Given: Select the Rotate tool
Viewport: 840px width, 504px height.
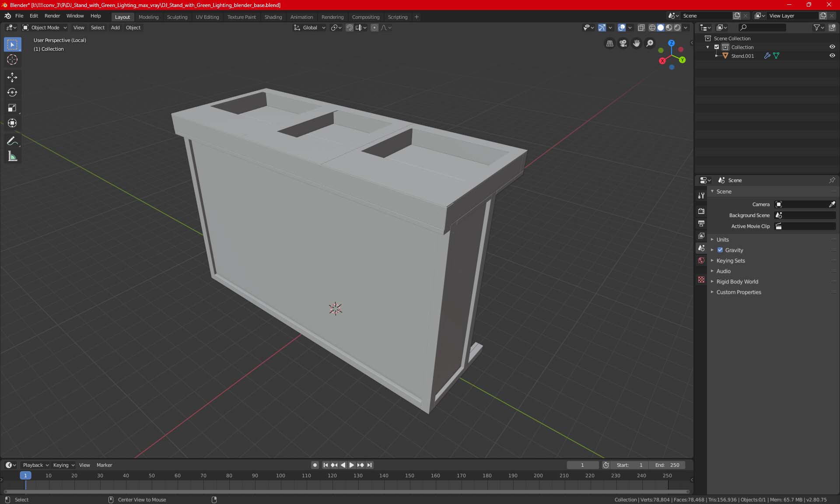Looking at the screenshot, I should pyautogui.click(x=12, y=92).
